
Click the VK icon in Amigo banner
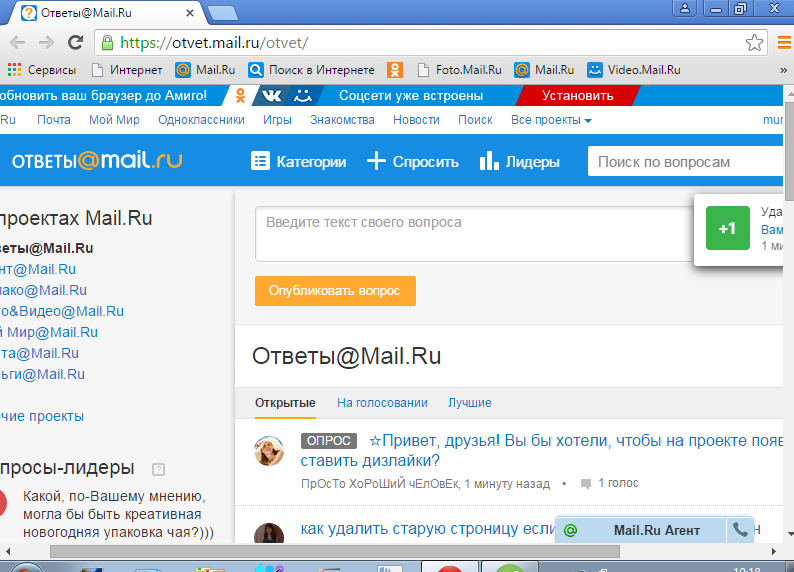pyautogui.click(x=271, y=96)
